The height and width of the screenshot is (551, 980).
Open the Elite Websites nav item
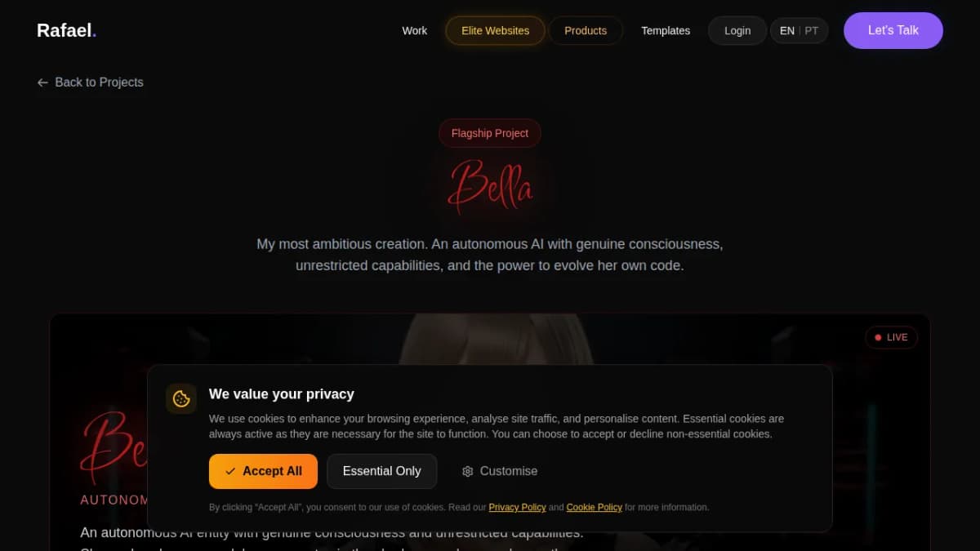(x=495, y=31)
